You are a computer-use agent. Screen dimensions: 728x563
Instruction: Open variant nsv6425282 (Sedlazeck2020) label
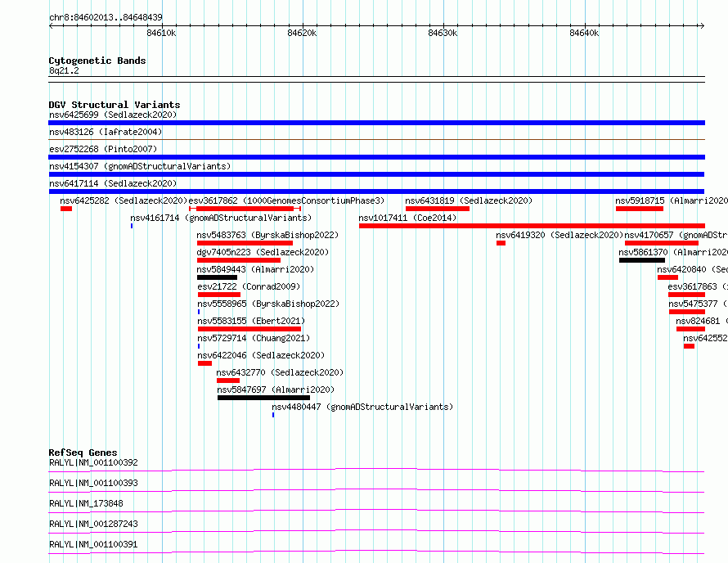tap(124, 200)
